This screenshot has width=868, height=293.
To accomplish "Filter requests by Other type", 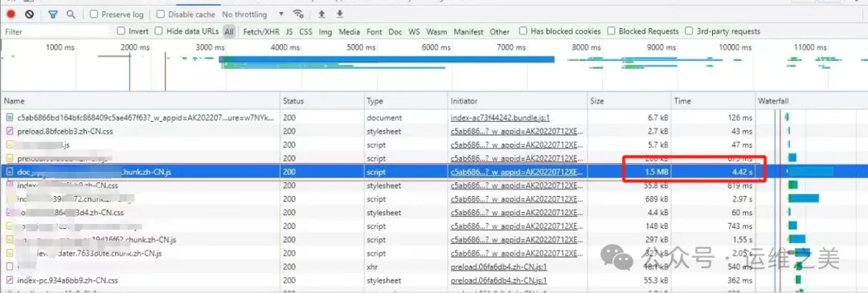I will pos(500,32).
